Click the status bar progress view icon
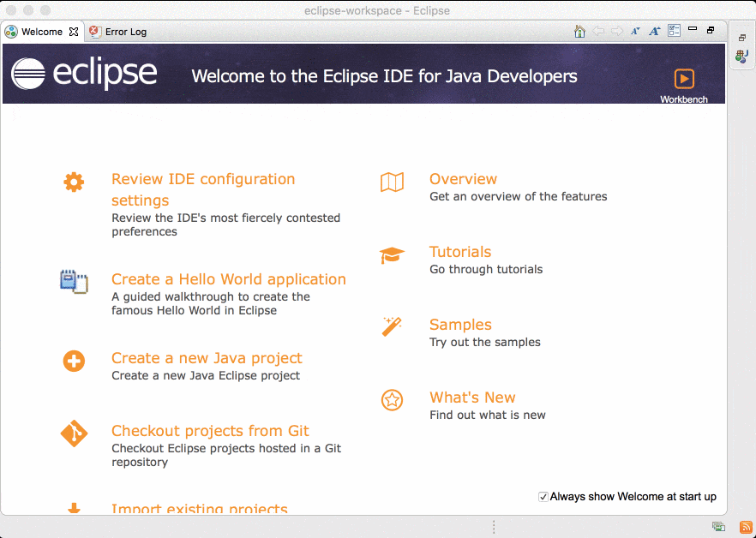The width and height of the screenshot is (756, 538). click(x=718, y=527)
